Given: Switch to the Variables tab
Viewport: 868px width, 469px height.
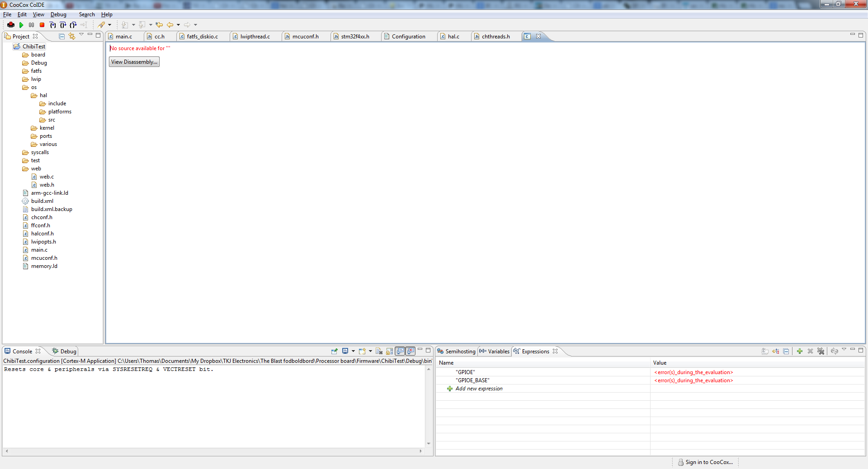Looking at the screenshot, I should [495, 352].
